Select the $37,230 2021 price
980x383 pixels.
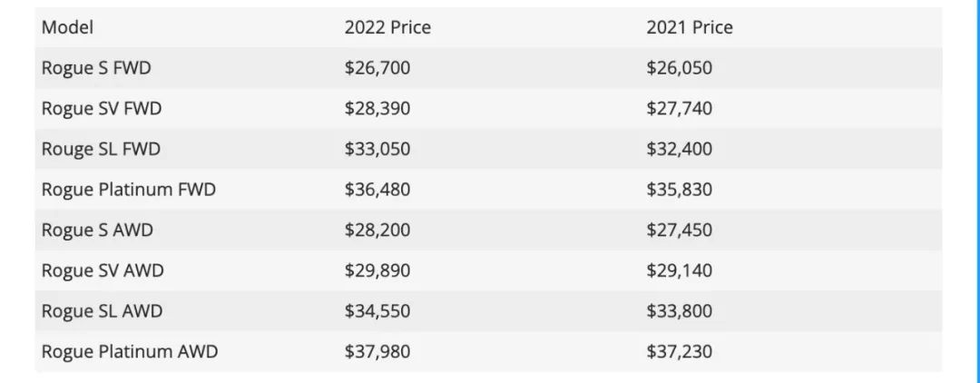coord(680,351)
